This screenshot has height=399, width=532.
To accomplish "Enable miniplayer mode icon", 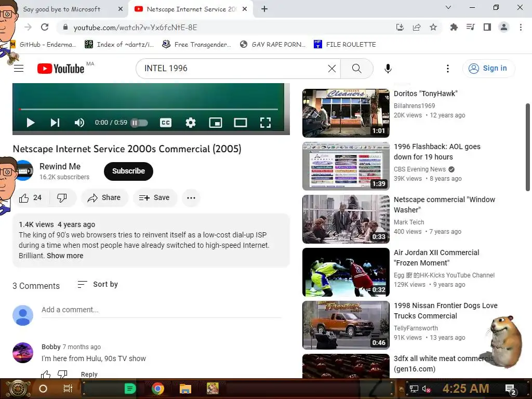I will [x=216, y=123].
